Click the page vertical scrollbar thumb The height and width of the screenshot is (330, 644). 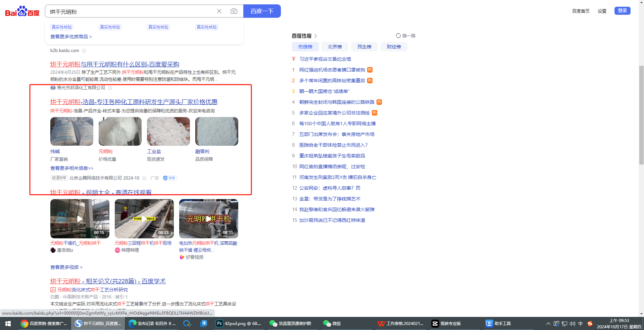(641, 115)
